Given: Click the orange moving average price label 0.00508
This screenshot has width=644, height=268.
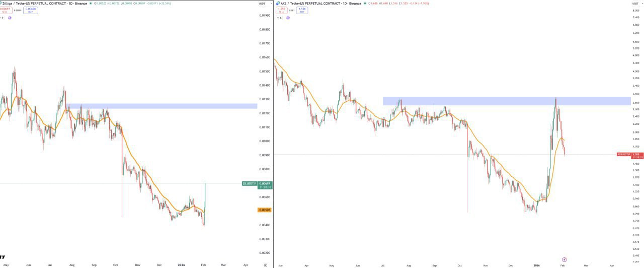Looking at the screenshot, I should pyautogui.click(x=264, y=210).
